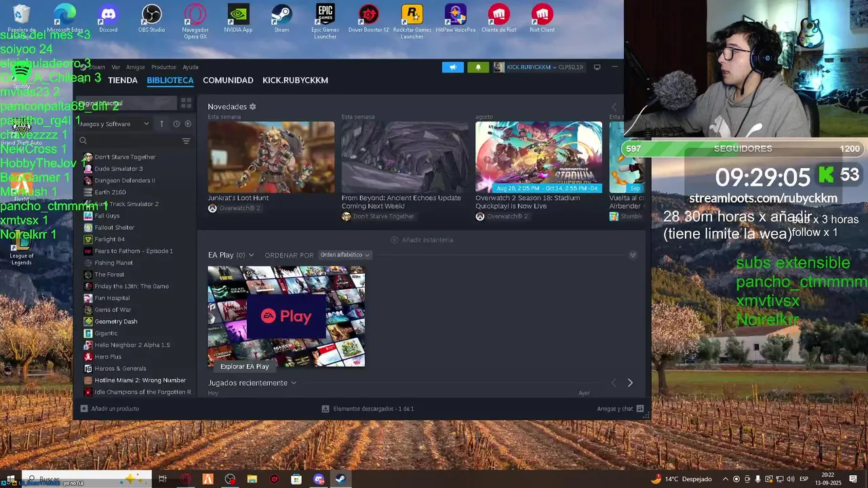
Task: Click the microphone icon in system tray
Action: click(x=758, y=479)
